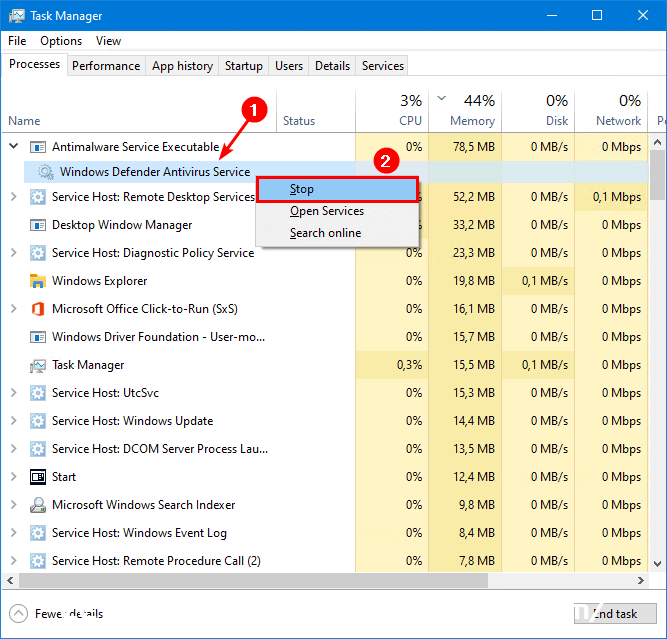Choose Search online in context menu
The width and height of the screenshot is (667, 639).
pos(337,233)
